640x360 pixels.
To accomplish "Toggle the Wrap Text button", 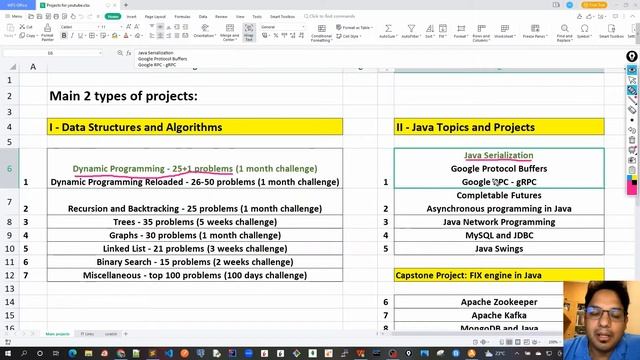I will 249,32.
